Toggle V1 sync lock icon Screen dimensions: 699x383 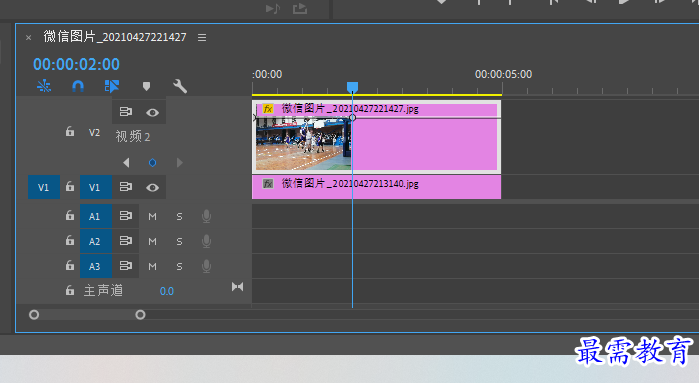tap(126, 187)
